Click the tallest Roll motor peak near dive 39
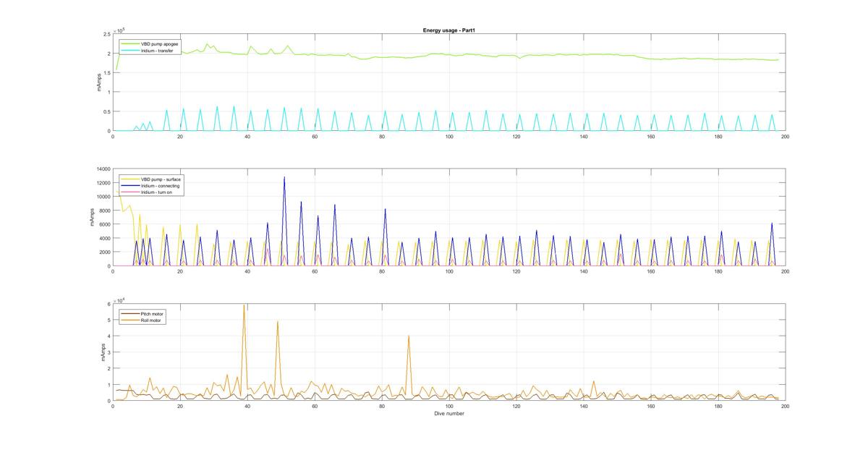Image resolution: width=868 pixels, height=450 pixels. point(244,305)
